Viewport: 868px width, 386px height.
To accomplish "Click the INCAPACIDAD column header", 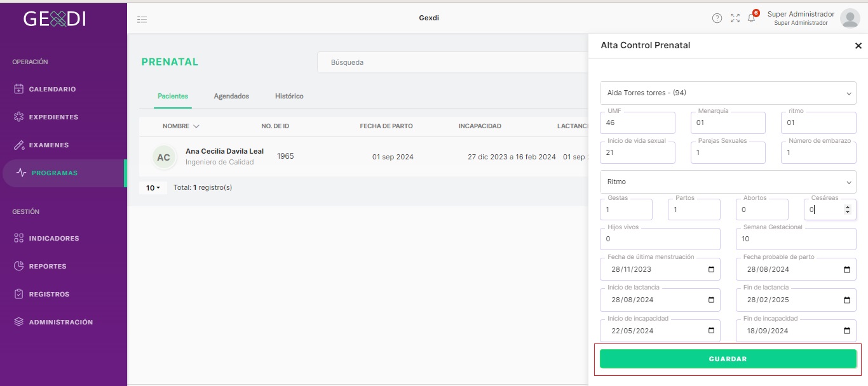I will pos(480,126).
